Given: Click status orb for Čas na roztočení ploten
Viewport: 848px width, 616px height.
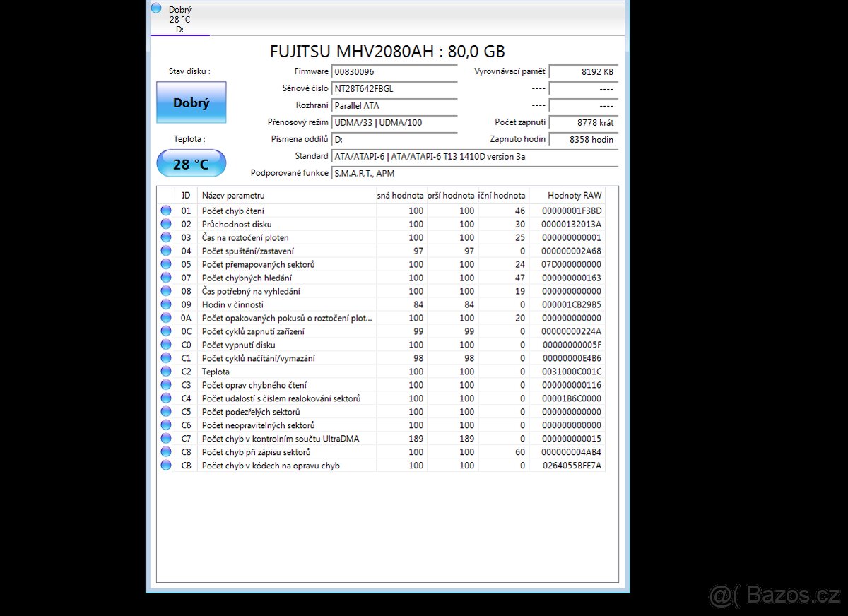Looking at the screenshot, I should click(x=166, y=237).
